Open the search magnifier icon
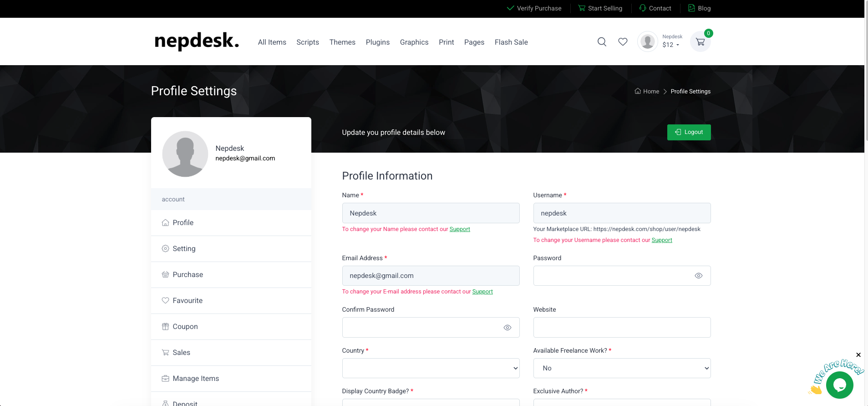The width and height of the screenshot is (868, 406). point(602,42)
